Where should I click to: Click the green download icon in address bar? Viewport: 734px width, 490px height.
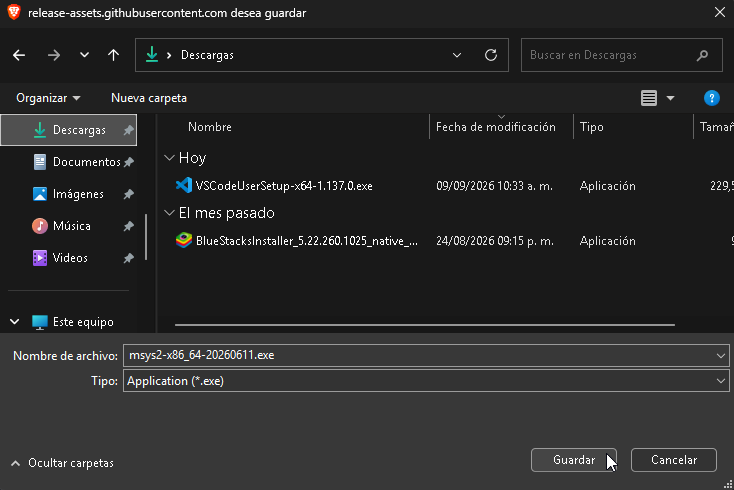click(152, 55)
